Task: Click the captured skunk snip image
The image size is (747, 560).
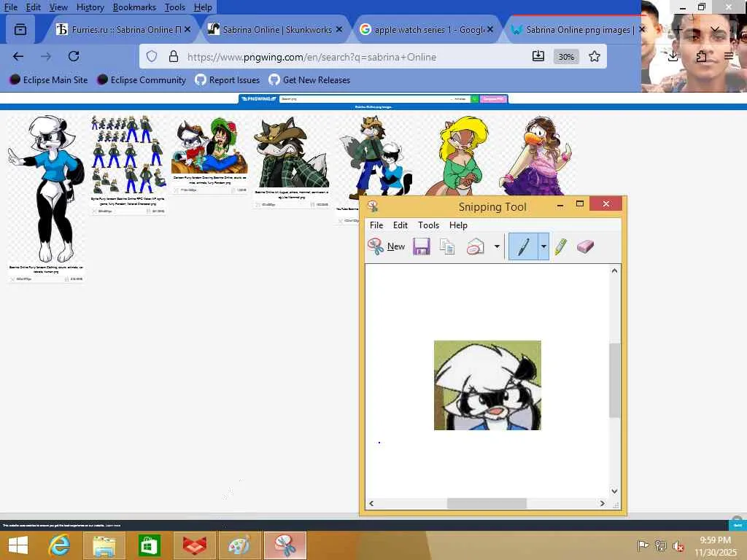Action: click(x=487, y=385)
